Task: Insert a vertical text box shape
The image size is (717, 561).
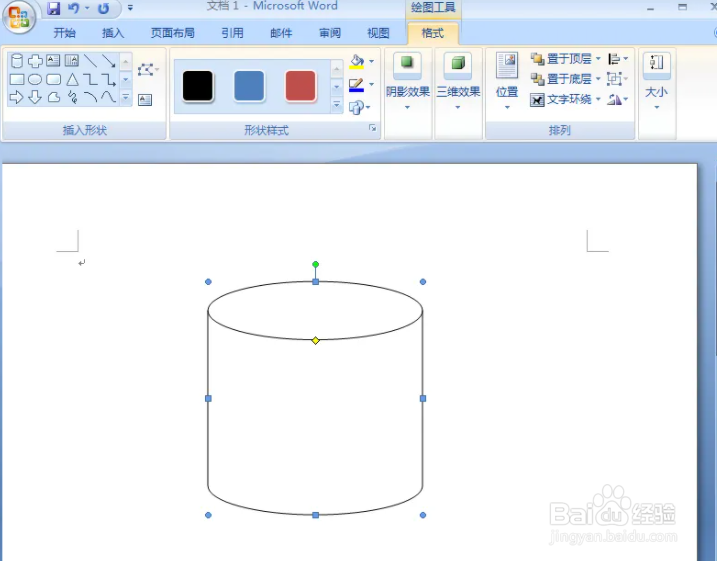Action: [72, 60]
